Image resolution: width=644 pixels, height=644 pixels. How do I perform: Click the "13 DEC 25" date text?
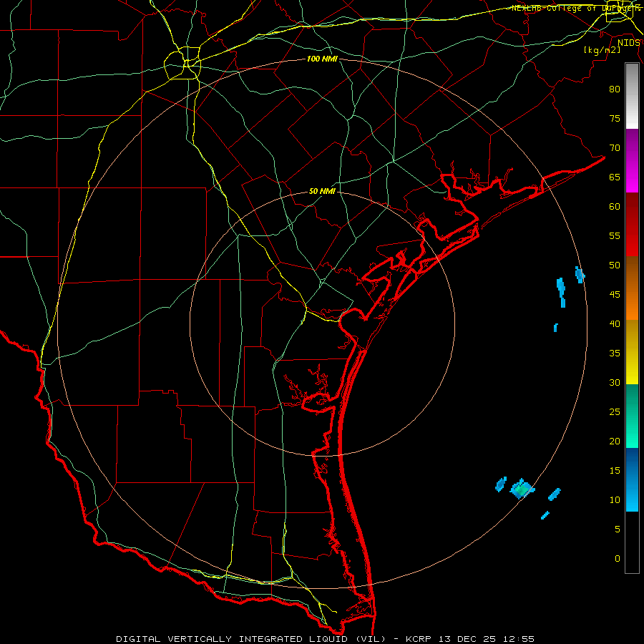click(466, 639)
